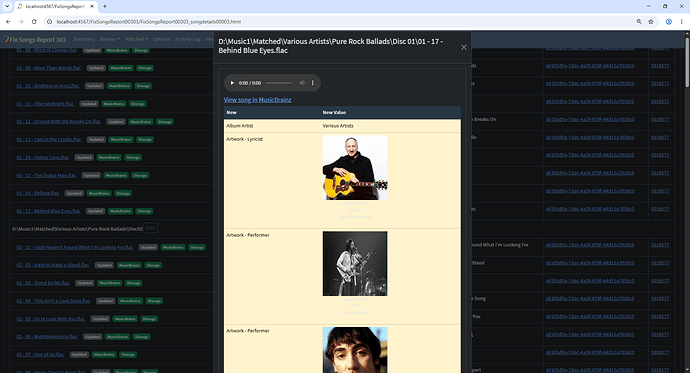
Task: Open the Chrome three-dot menu
Action: [681, 22]
